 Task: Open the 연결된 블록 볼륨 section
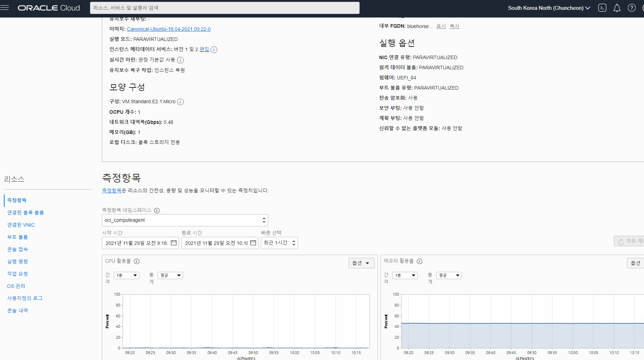coord(26,212)
